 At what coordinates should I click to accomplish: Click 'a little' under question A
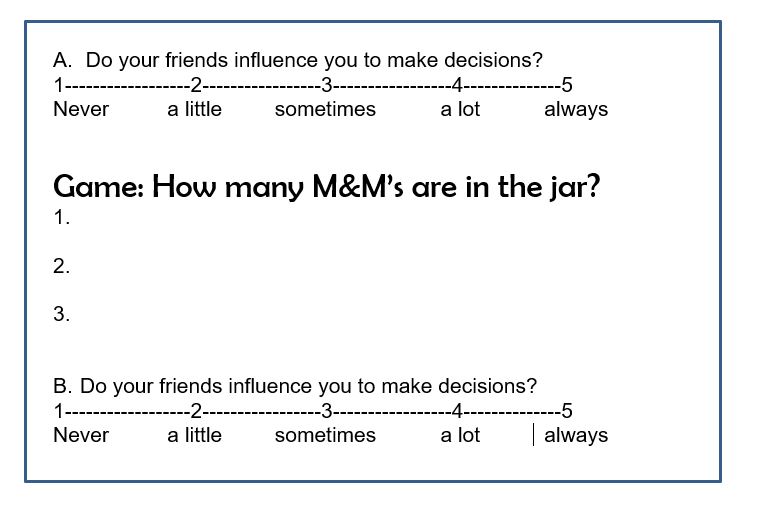pyautogui.click(x=195, y=109)
